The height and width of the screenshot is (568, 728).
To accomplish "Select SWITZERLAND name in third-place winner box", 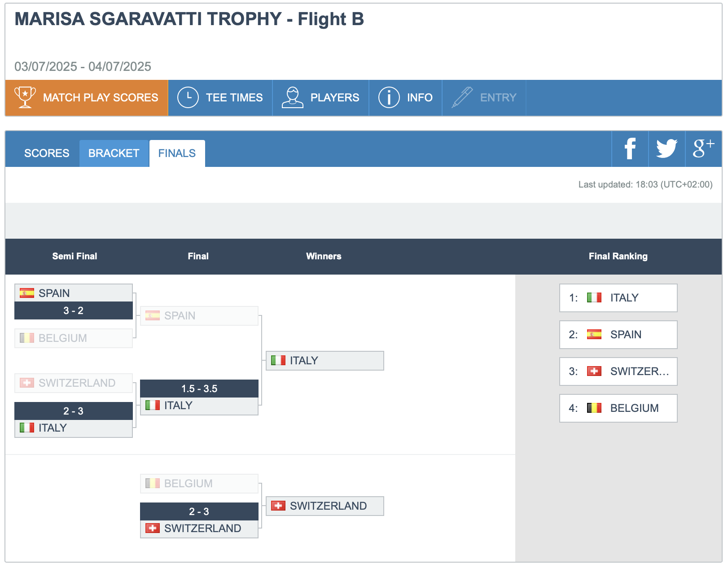I will 329,506.
